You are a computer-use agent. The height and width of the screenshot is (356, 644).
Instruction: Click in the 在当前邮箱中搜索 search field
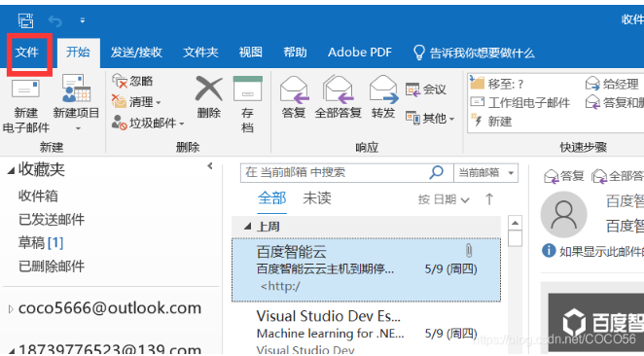tap(334, 172)
